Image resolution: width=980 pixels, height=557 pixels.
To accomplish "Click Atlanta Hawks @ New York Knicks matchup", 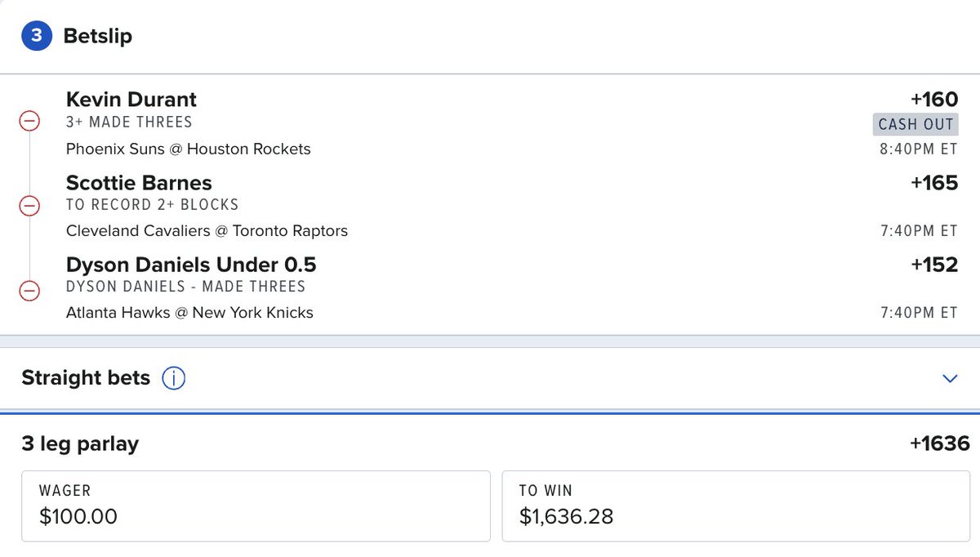I will pyautogui.click(x=189, y=313).
